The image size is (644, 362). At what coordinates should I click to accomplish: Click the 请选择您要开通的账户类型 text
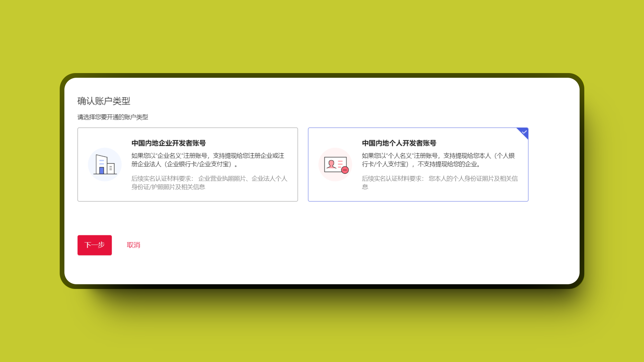pyautogui.click(x=113, y=117)
